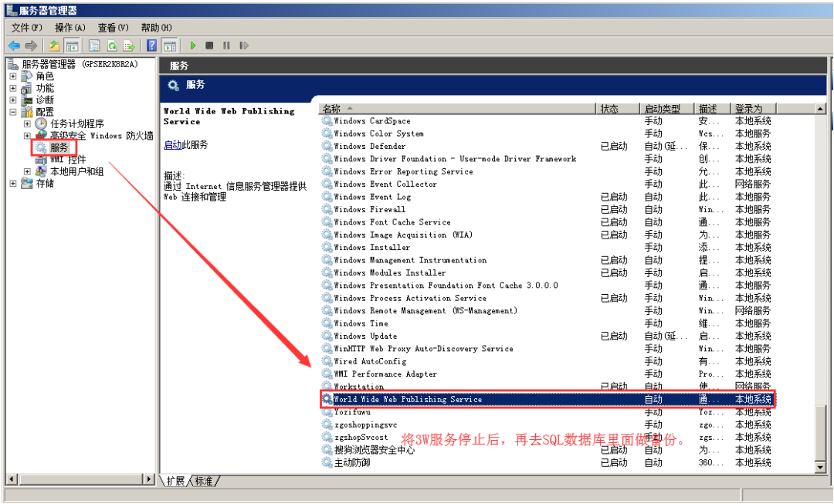834x504 pixels.
Task: Click the 启动 link to start service
Action: click(x=172, y=144)
